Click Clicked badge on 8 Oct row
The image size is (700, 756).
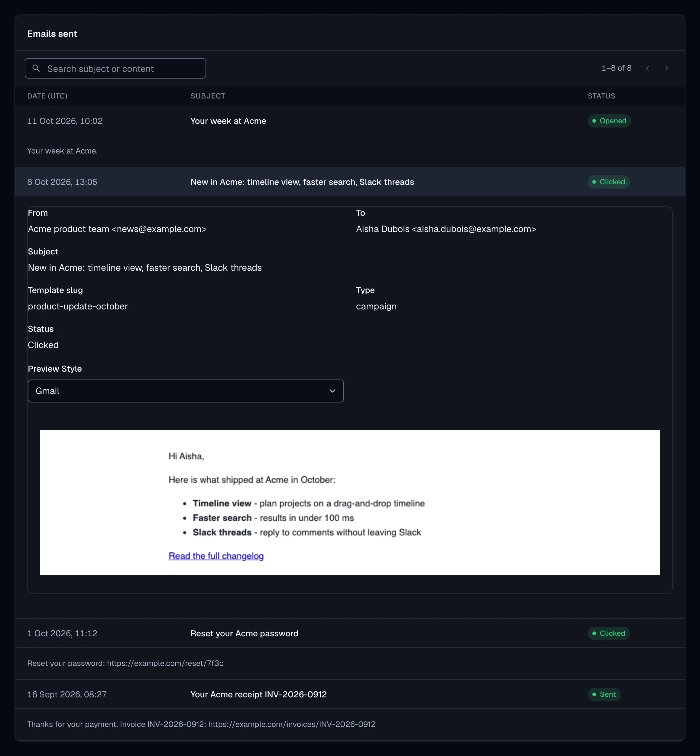[608, 182]
